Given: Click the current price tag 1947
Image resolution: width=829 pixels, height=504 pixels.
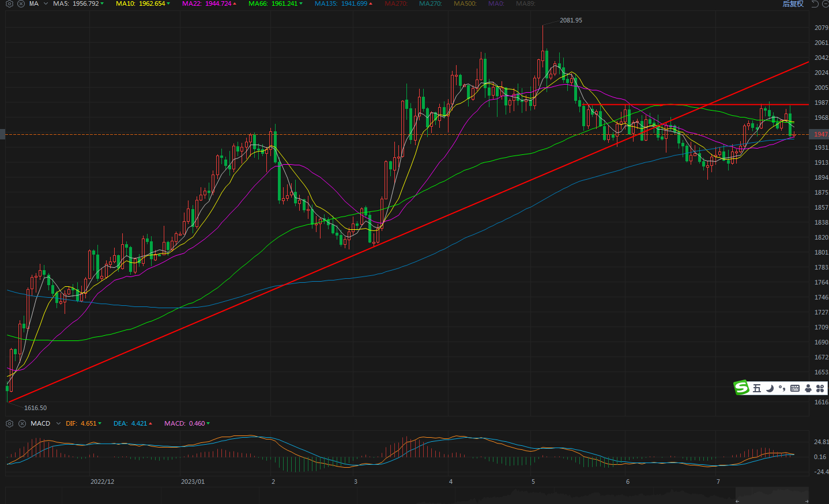Looking at the screenshot, I should click(820, 134).
